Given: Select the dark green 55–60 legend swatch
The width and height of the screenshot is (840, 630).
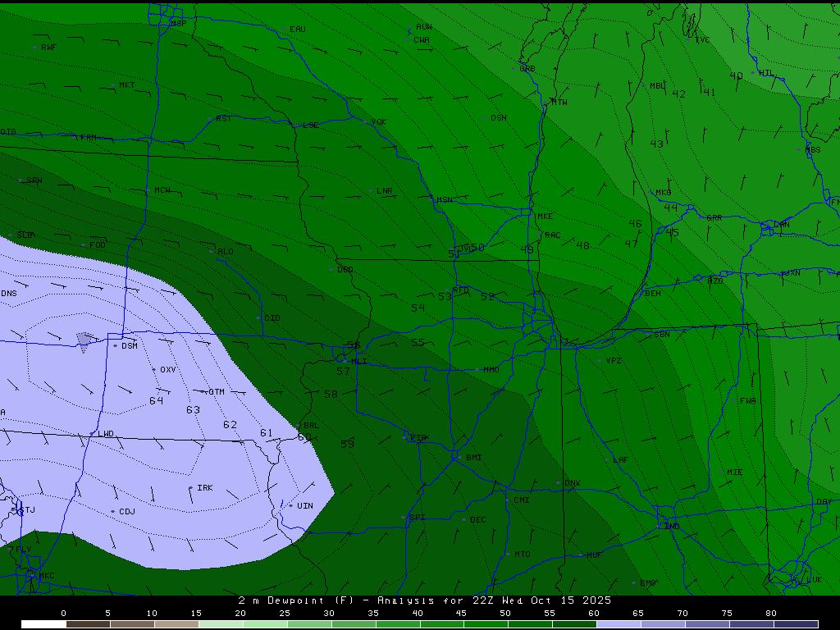Looking at the screenshot, I should click(x=574, y=624).
